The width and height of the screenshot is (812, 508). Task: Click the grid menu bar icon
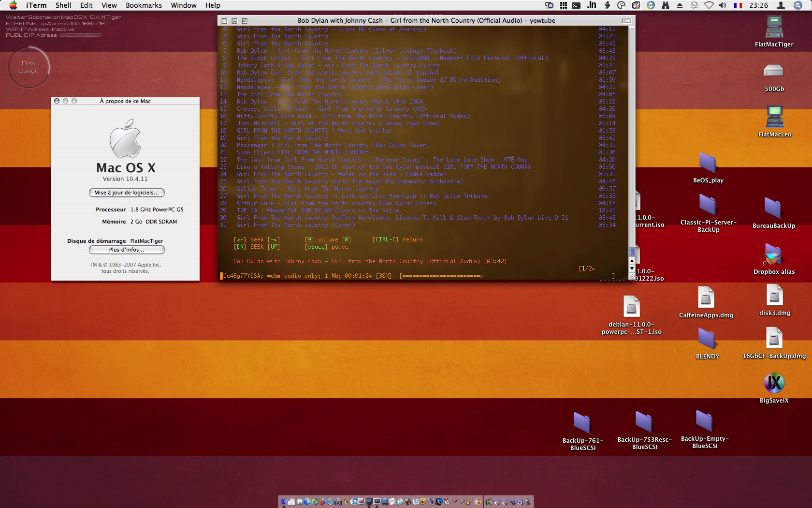click(x=563, y=5)
